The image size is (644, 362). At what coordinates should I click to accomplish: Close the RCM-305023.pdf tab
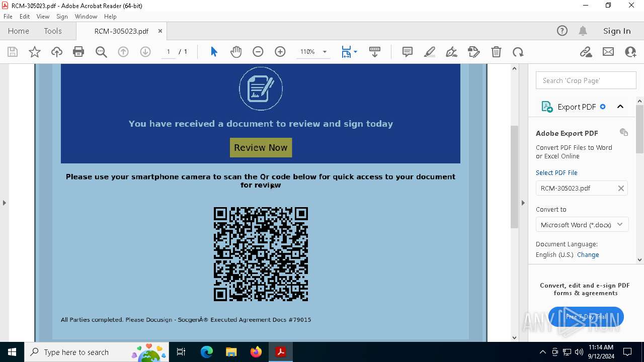[160, 31]
